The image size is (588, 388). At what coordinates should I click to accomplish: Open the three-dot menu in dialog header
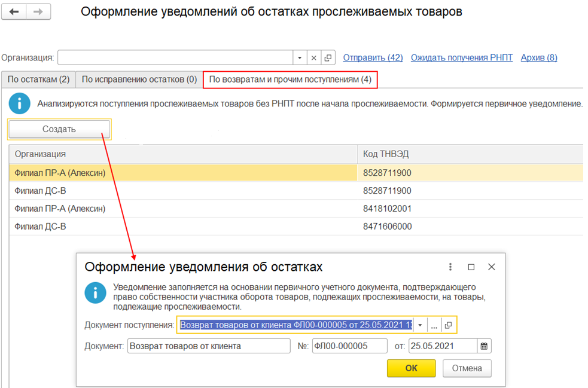click(x=450, y=267)
